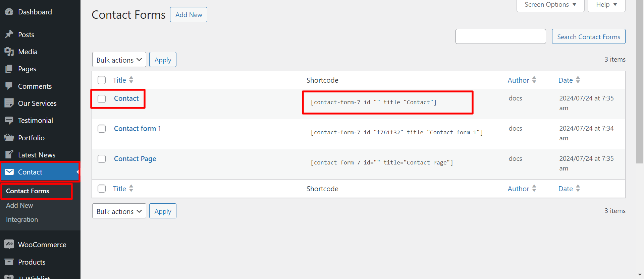Click the Products archive box icon
This screenshot has height=279, width=644.
(x=9, y=262)
